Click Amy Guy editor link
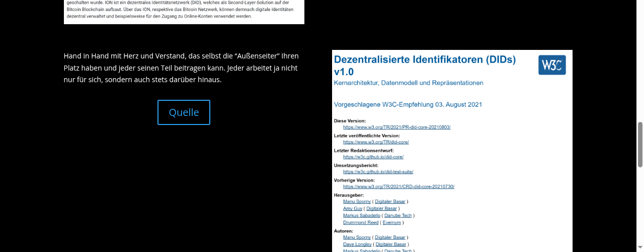644x252 pixels. click(353, 208)
